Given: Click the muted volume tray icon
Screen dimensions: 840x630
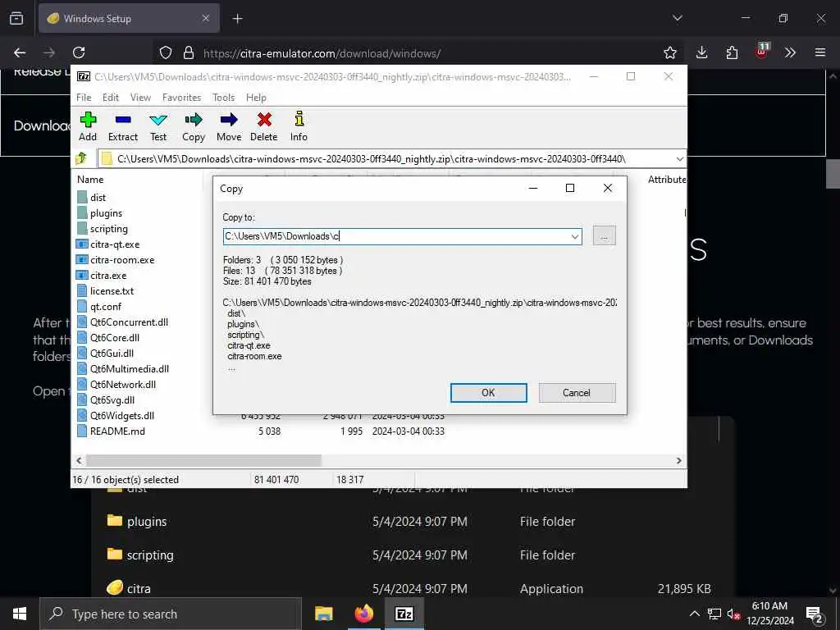Looking at the screenshot, I should (x=733, y=614).
